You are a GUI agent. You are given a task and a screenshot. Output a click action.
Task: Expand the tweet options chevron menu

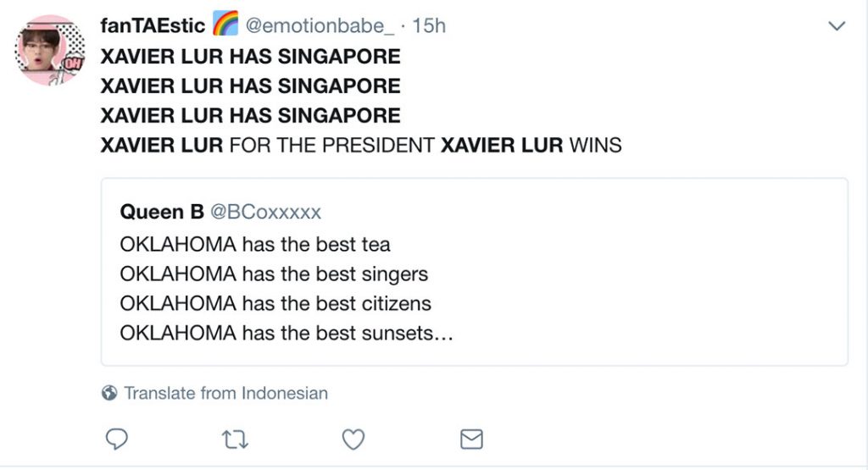tap(837, 26)
